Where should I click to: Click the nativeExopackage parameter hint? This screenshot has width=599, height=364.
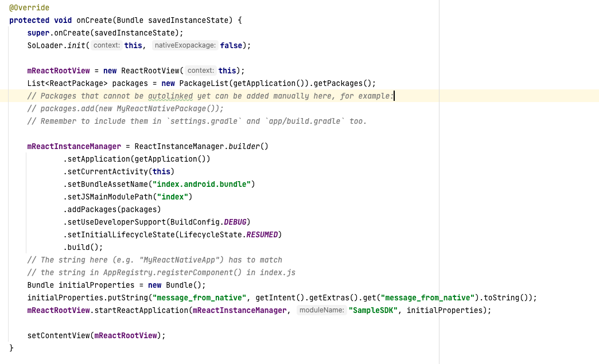184,45
